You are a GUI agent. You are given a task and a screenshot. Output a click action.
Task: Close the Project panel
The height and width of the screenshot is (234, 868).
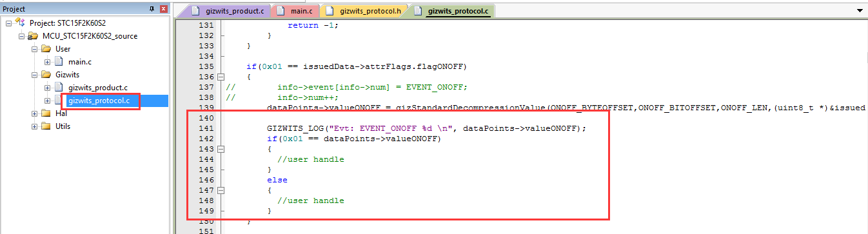click(x=164, y=9)
